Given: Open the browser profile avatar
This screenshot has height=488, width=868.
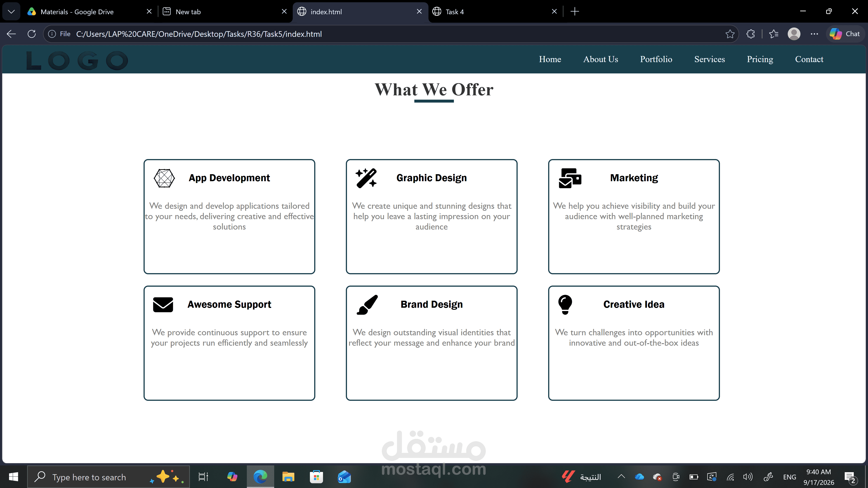Looking at the screenshot, I should (794, 34).
